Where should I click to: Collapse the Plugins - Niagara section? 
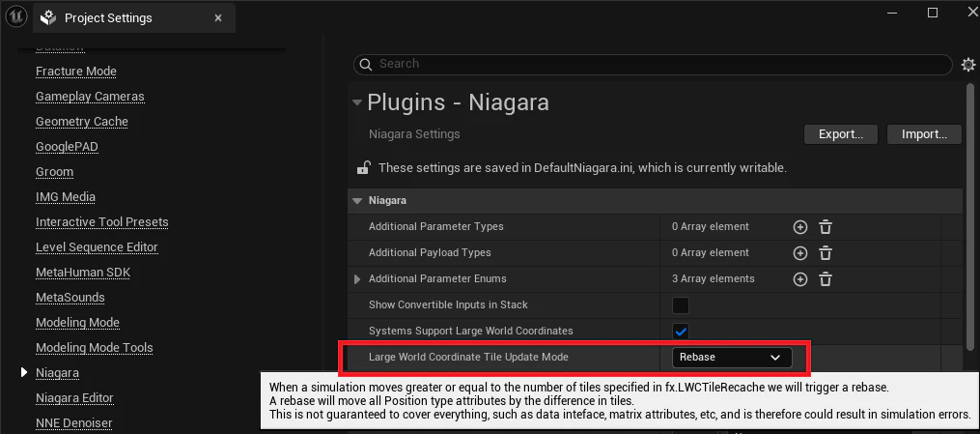coord(357,102)
